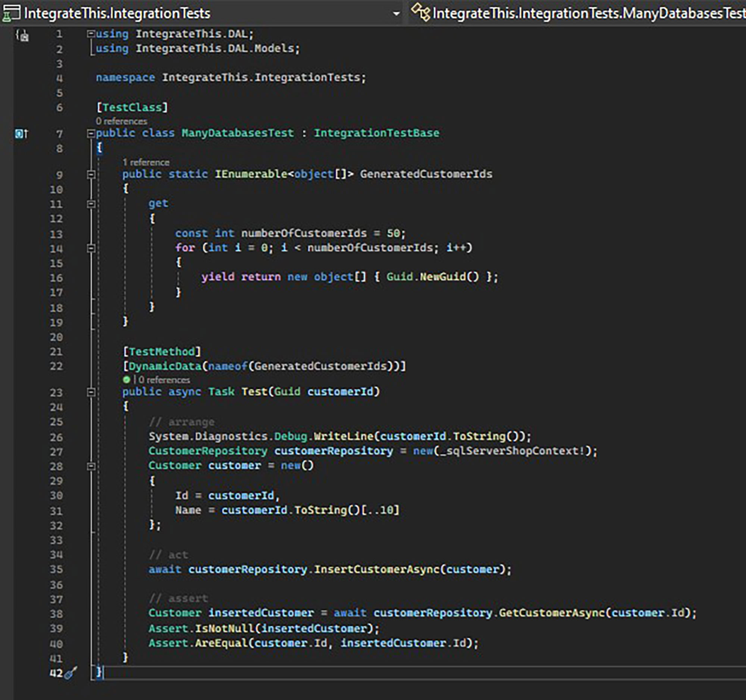Collapse the ManyDatabasesTest class on line 7
Image resolution: width=746 pixels, height=700 pixels.
point(91,133)
